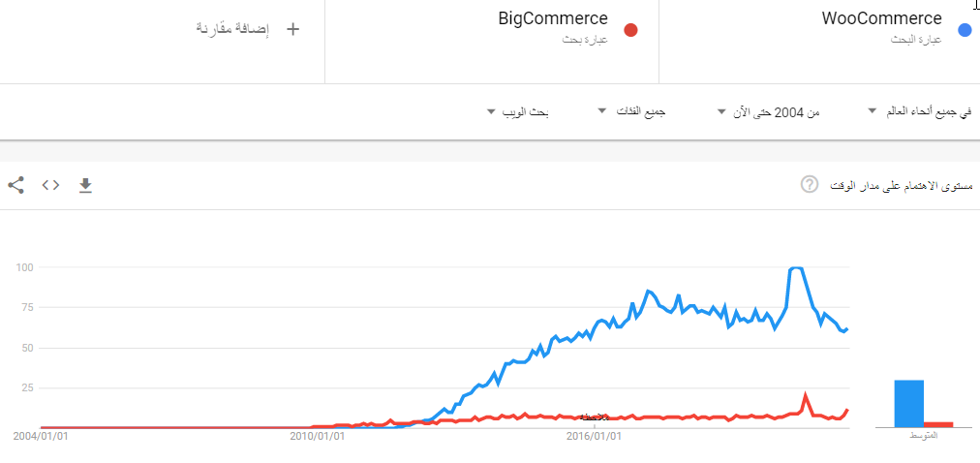
Task: Click the 2016/01/01 axis label
Action: click(594, 436)
